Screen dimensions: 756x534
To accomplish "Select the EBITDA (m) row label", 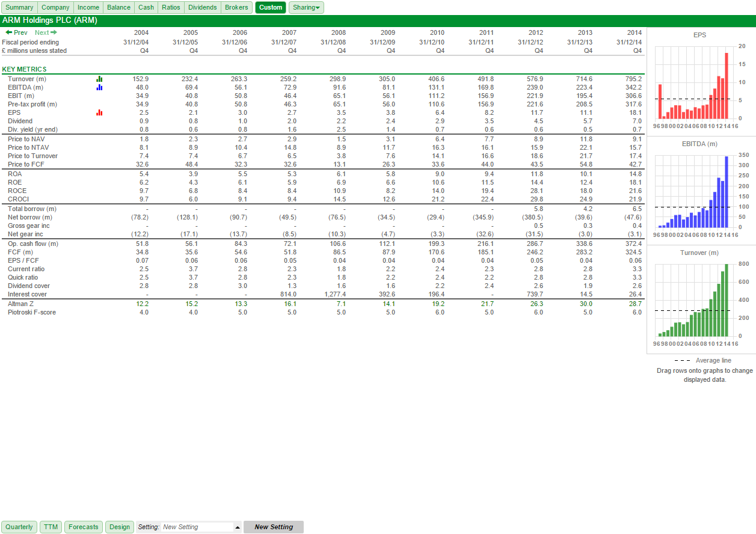I will click(25, 87).
